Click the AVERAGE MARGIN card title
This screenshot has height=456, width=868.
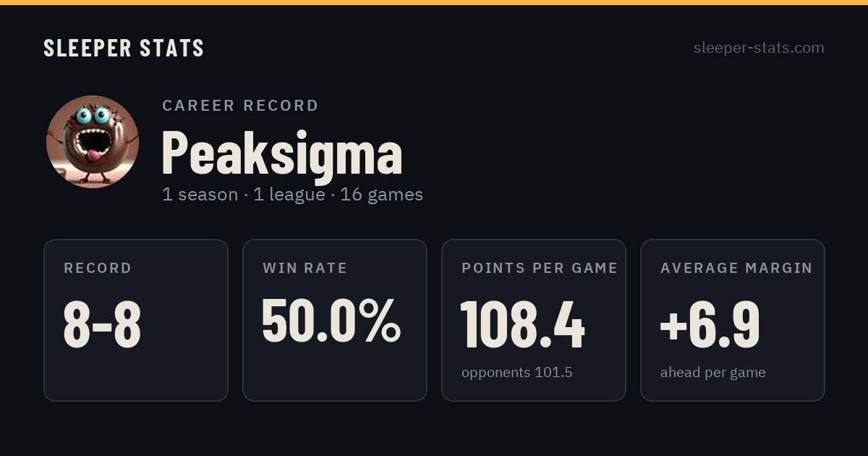point(736,269)
